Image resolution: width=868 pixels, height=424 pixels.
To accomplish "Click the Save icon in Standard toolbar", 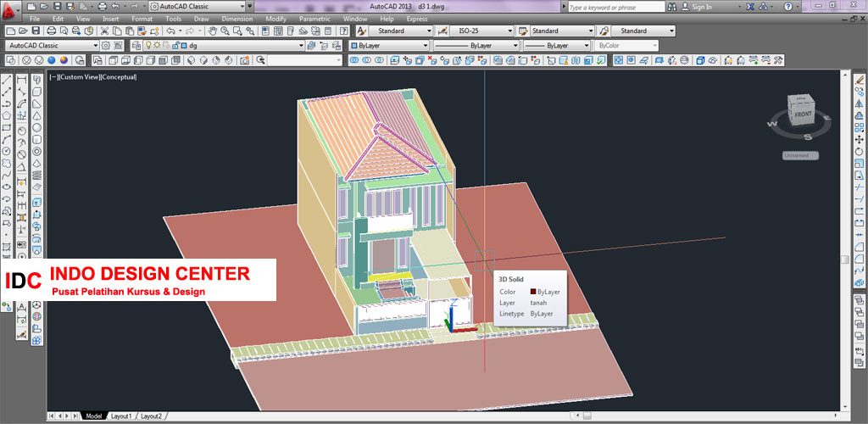I will click(x=36, y=31).
